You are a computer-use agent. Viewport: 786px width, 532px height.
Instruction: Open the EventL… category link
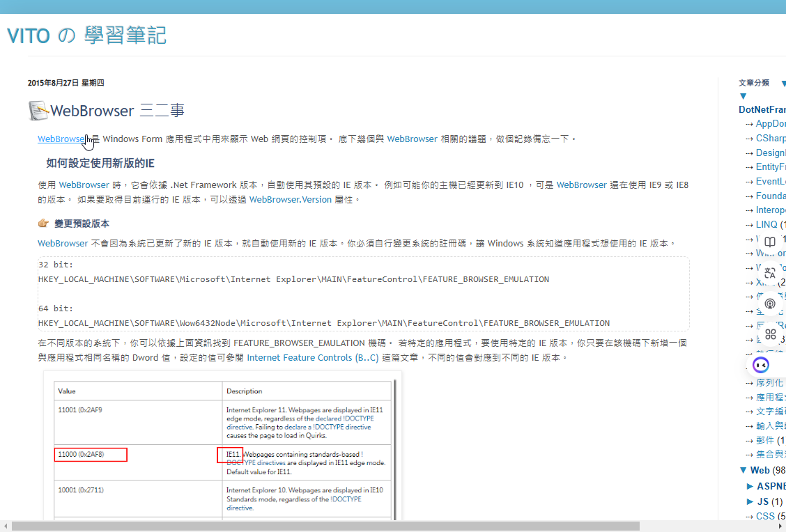pyautogui.click(x=771, y=181)
